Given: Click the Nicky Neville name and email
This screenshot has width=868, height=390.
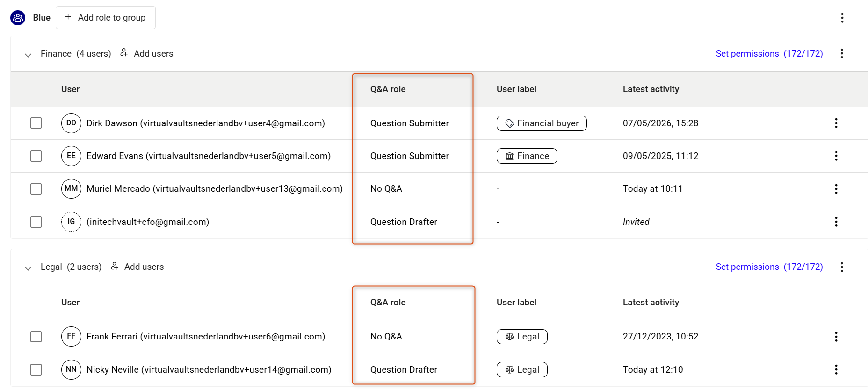Looking at the screenshot, I should pyautogui.click(x=209, y=369).
